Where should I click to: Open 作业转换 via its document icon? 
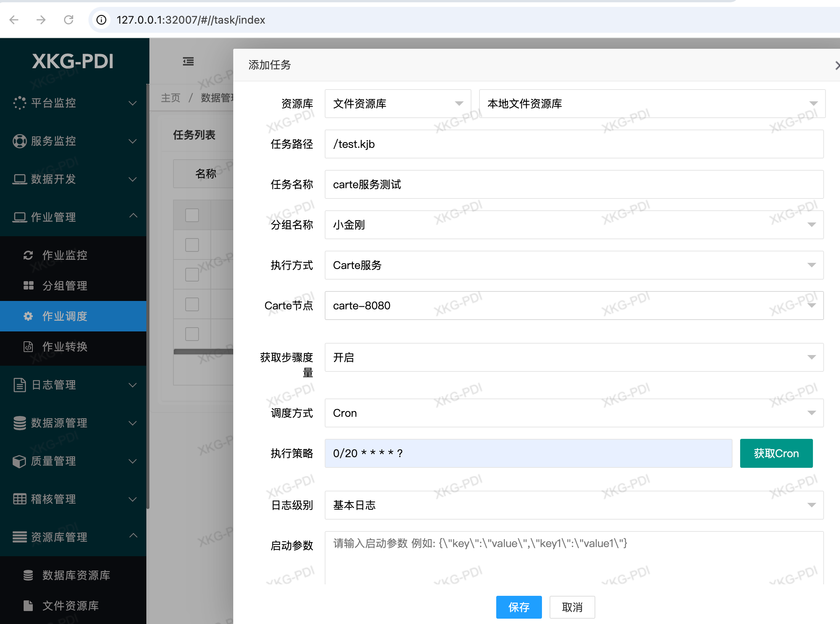point(29,347)
